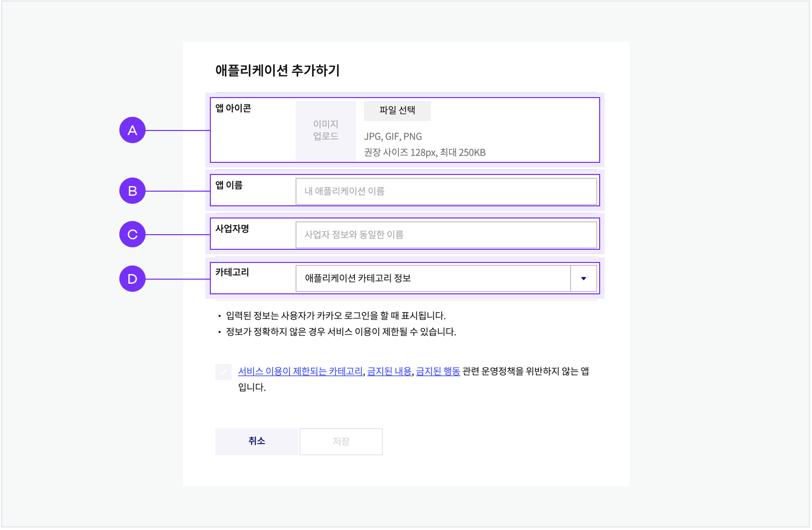The width and height of the screenshot is (812, 530).
Task: Click the 저장 button
Action: click(x=341, y=442)
